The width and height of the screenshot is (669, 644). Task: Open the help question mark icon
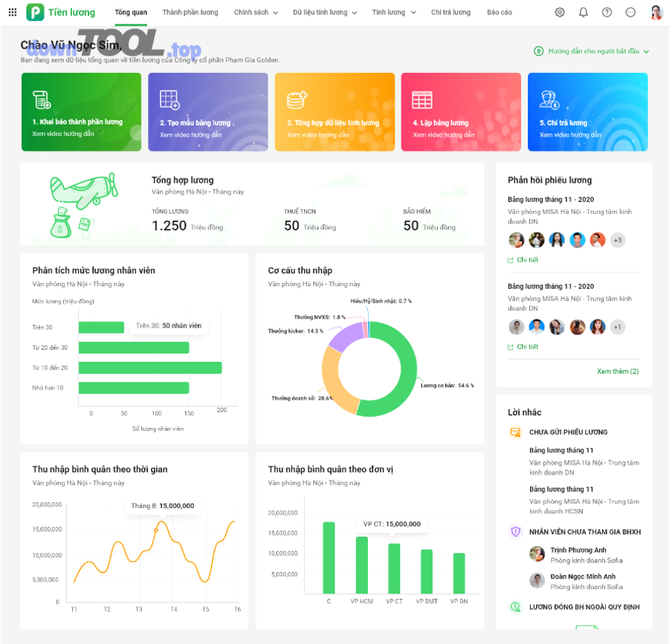pyautogui.click(x=607, y=13)
